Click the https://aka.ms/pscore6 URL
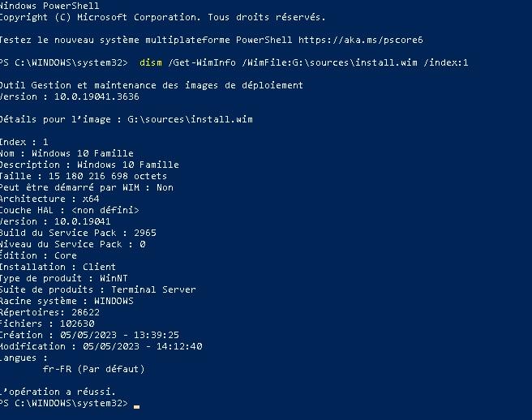Viewport: 532px width, 420px height. click(361, 40)
